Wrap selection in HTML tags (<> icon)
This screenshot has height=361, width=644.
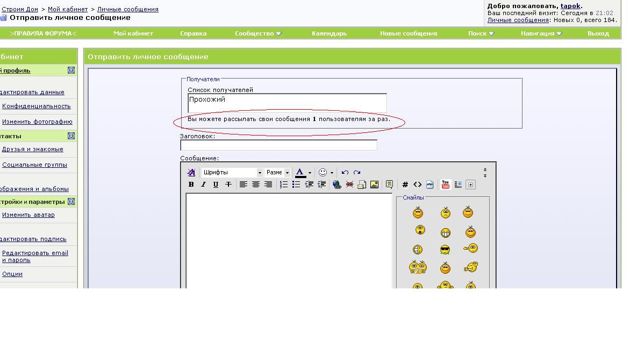pos(417,185)
